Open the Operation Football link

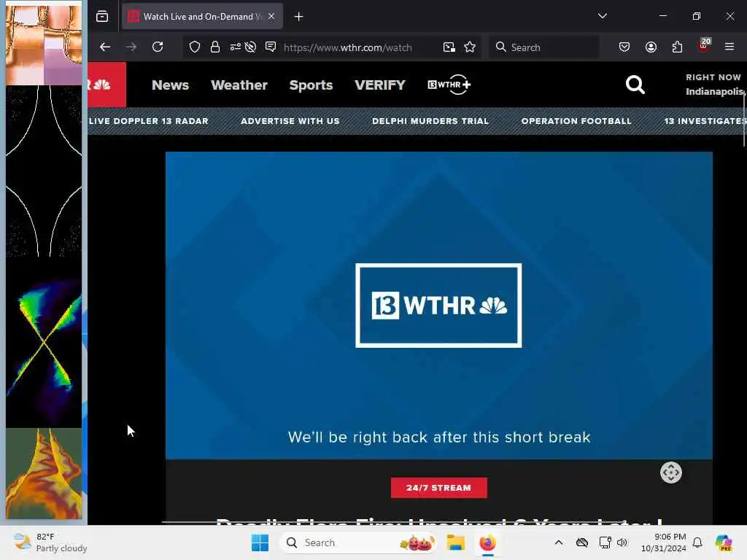tap(576, 121)
